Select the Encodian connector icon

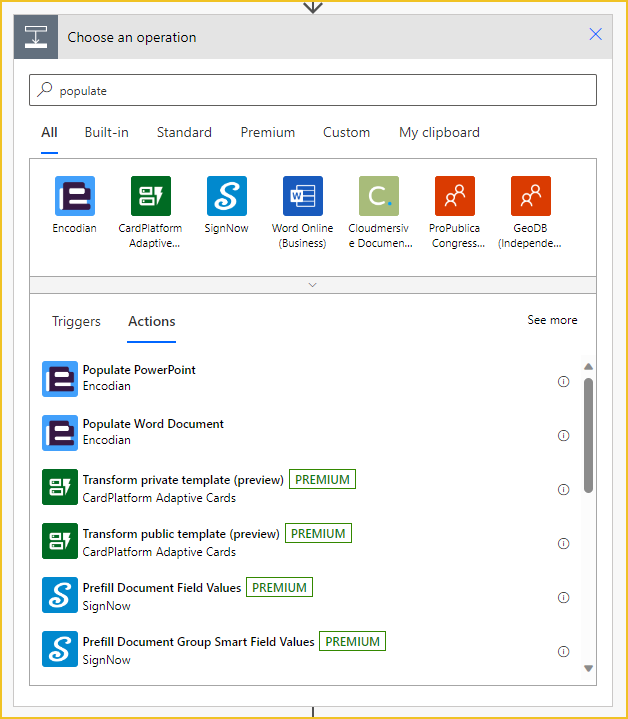click(x=75, y=196)
